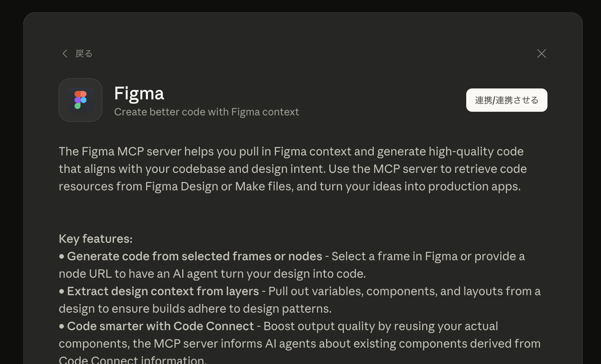
Task: Click the line 'design to ensure builds adhere'
Action: point(195,309)
